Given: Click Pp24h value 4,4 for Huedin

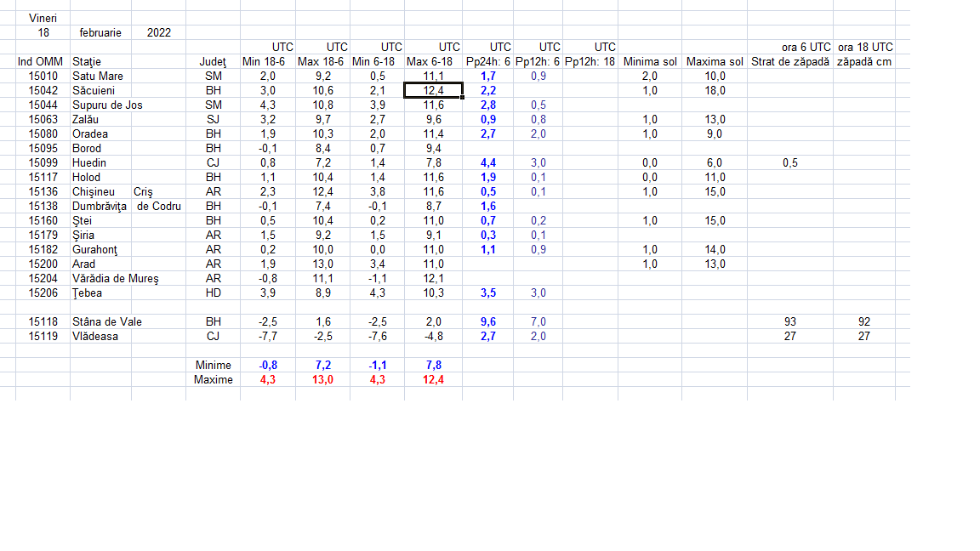Looking at the screenshot, I should point(488,162).
